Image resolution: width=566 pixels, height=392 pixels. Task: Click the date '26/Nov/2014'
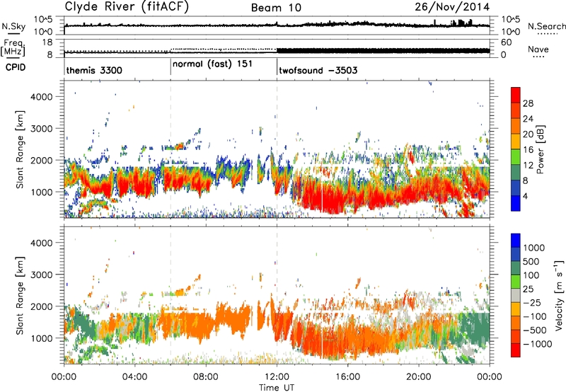click(x=452, y=6)
